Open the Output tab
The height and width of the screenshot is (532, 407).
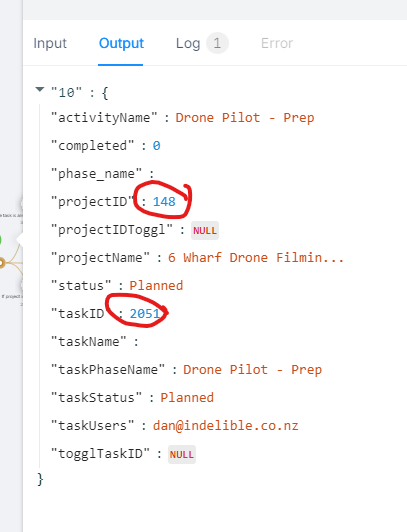pyautogui.click(x=121, y=43)
